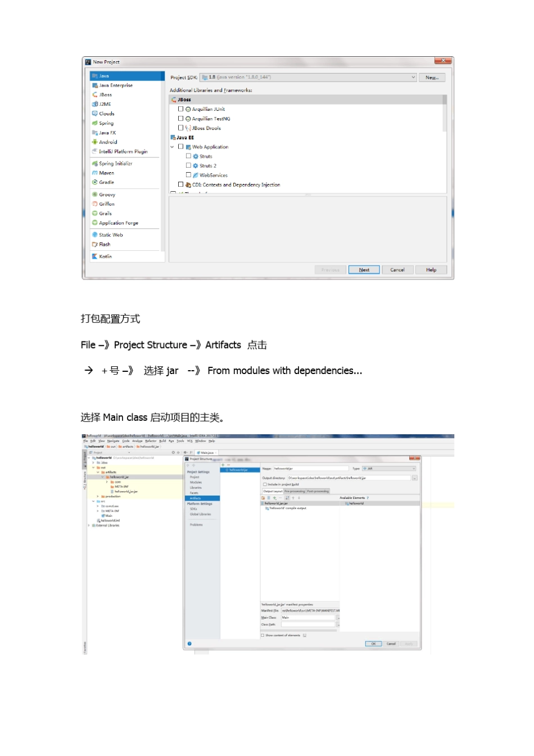Pick the Static Web globe icon
This screenshot has height=756, width=534.
tap(95, 235)
